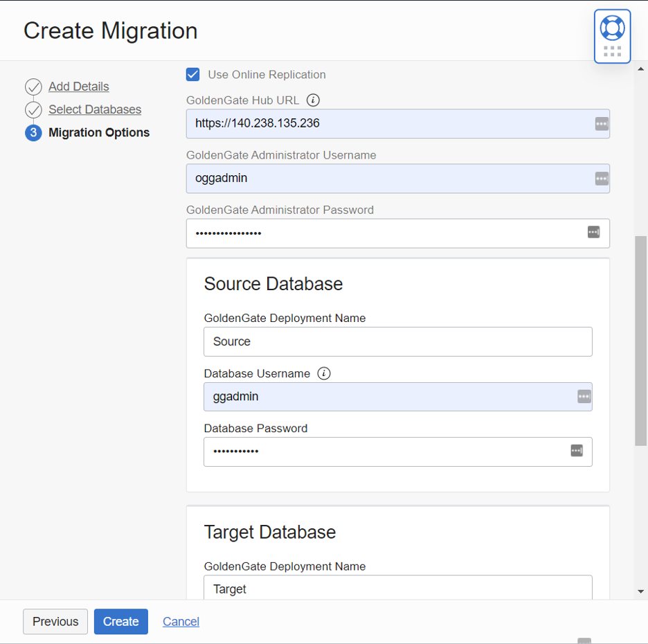Go to the Select Databases step
648x644 pixels.
pyautogui.click(x=95, y=109)
